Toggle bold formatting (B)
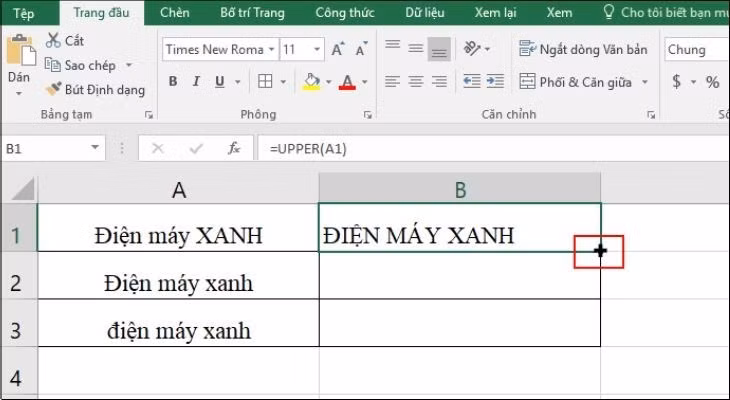 [x=173, y=81]
